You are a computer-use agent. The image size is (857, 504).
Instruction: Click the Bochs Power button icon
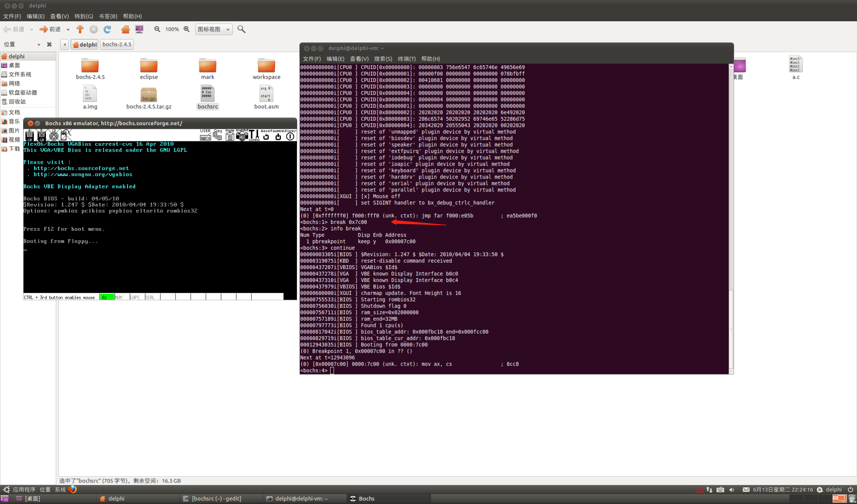[290, 135]
